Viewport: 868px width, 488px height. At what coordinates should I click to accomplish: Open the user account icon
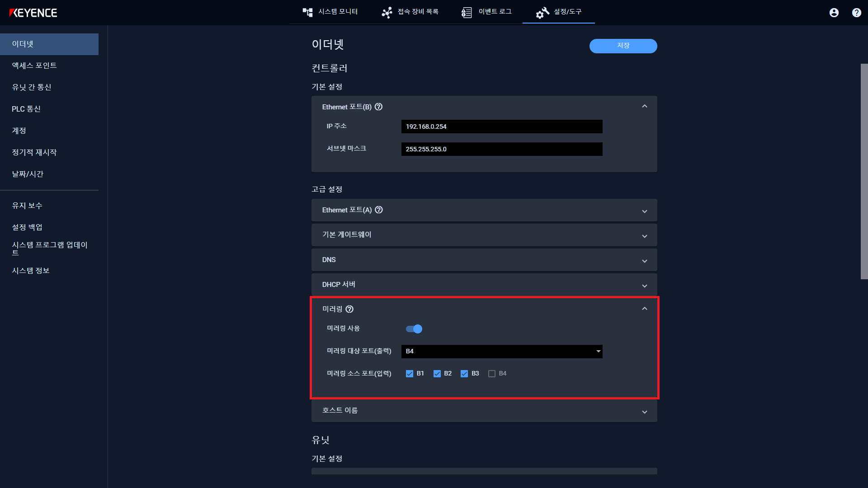pos(834,13)
